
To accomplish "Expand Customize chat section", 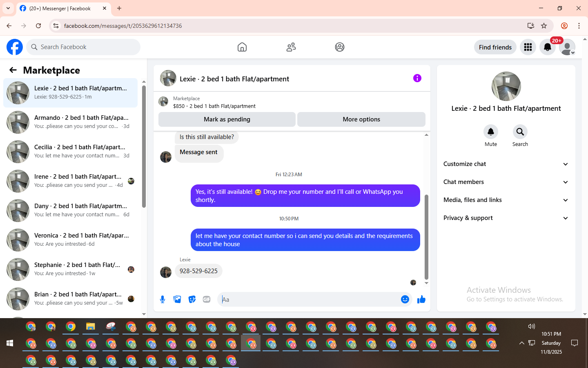I will pos(506,164).
